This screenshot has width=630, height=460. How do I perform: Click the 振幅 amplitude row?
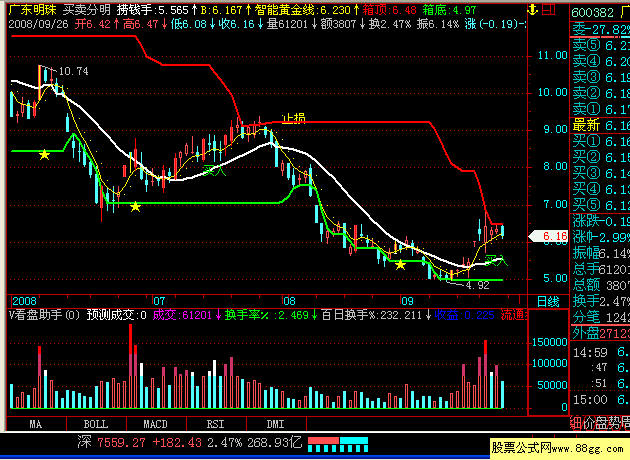[600, 253]
